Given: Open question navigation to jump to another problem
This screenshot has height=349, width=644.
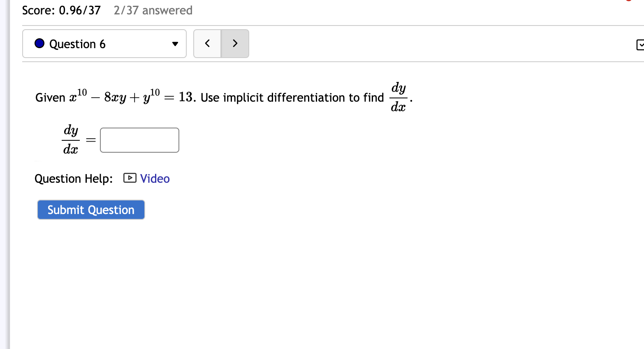Looking at the screenshot, I should tap(104, 43).
